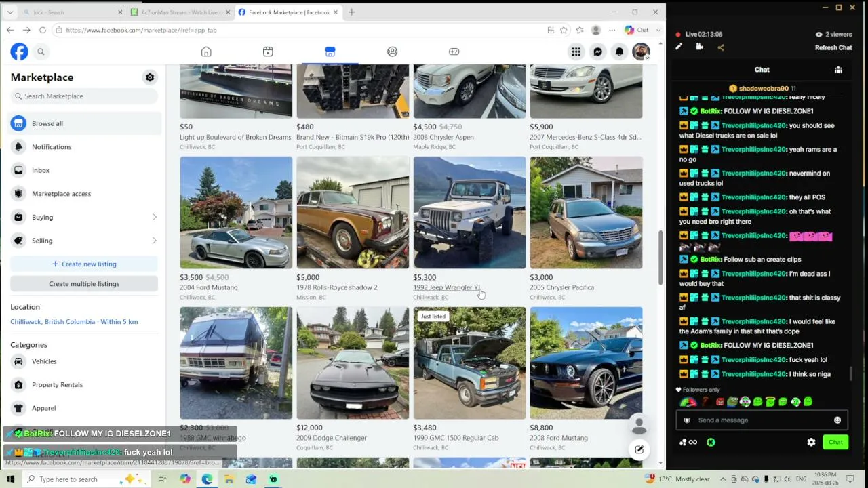Screen dimensions: 868x488
Task: Click the channel points infinity icon
Action: coord(692,442)
